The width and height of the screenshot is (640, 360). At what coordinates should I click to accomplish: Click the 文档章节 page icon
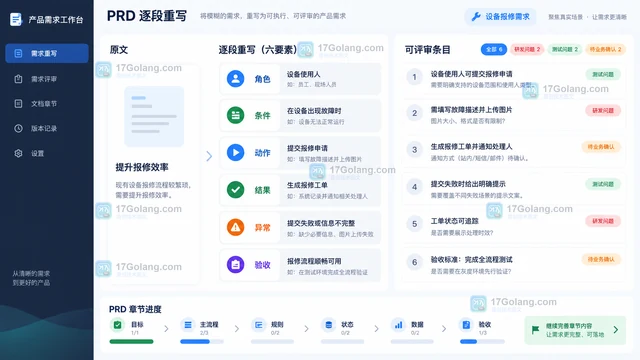coord(18,104)
